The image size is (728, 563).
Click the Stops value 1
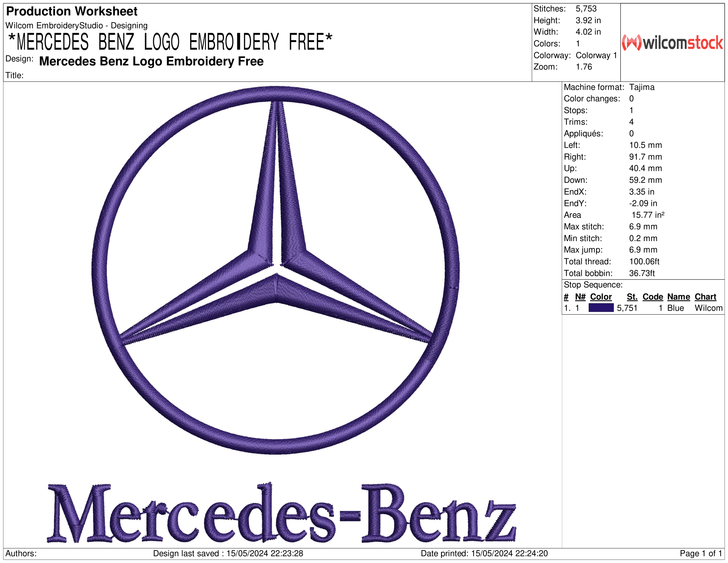coord(631,110)
